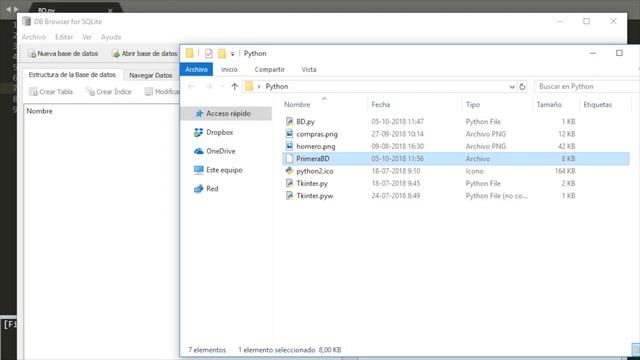Click Explorer forward navigation arrow
640x360 pixels.
coord(209,87)
